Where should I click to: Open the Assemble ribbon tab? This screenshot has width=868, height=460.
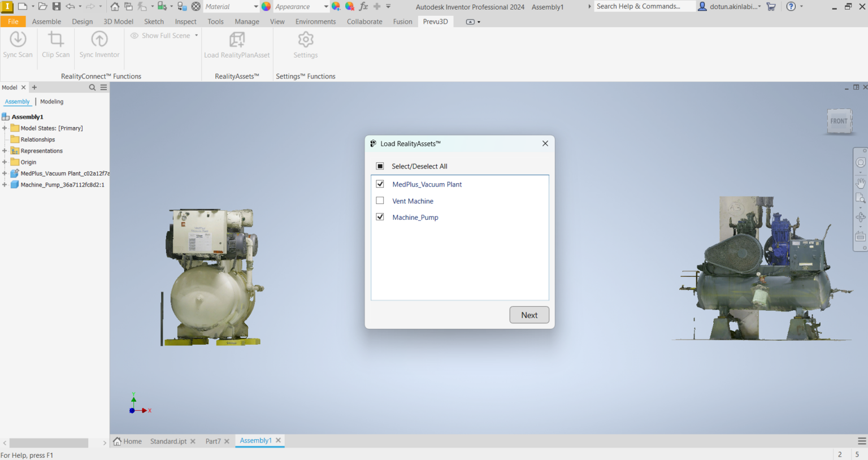(46, 21)
